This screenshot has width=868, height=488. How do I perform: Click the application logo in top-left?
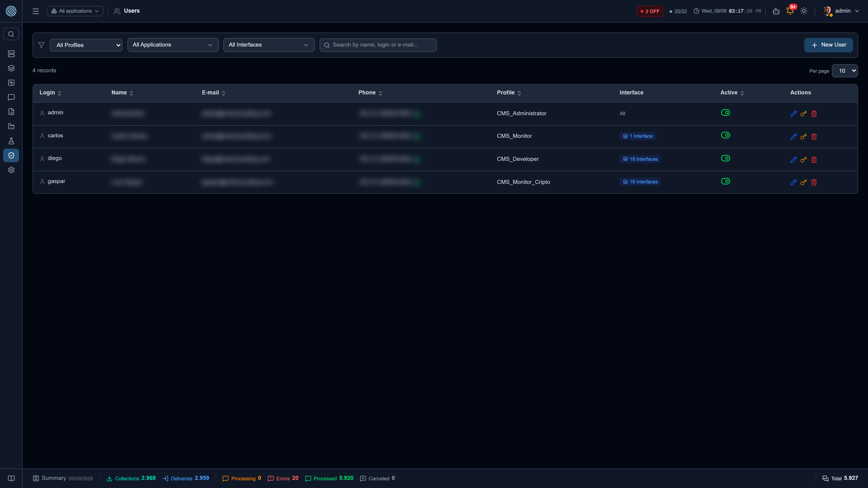point(11,11)
